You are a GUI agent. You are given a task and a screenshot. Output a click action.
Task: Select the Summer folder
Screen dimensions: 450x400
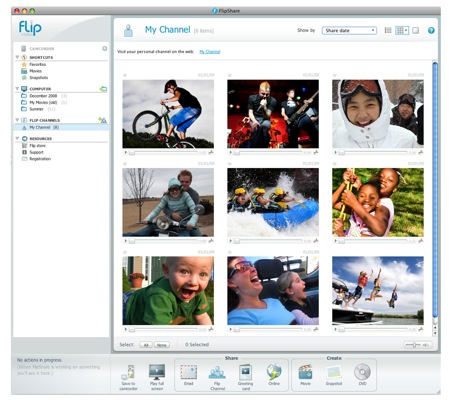pos(38,109)
